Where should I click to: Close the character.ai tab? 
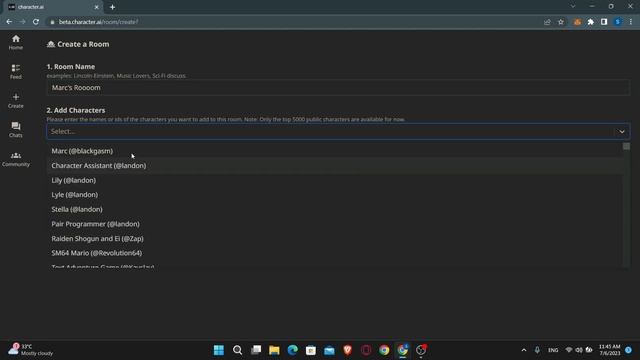point(96,7)
